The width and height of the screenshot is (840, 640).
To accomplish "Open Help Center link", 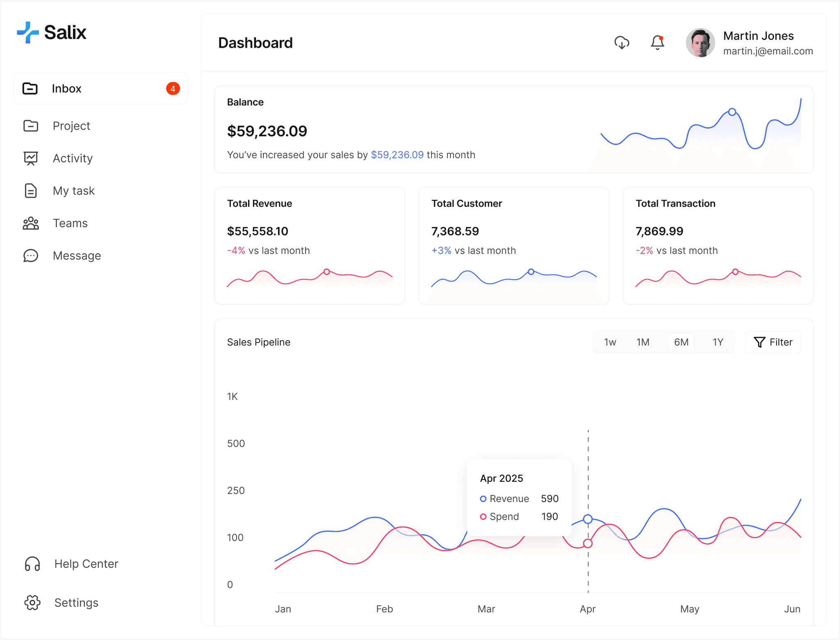I will coord(86,564).
